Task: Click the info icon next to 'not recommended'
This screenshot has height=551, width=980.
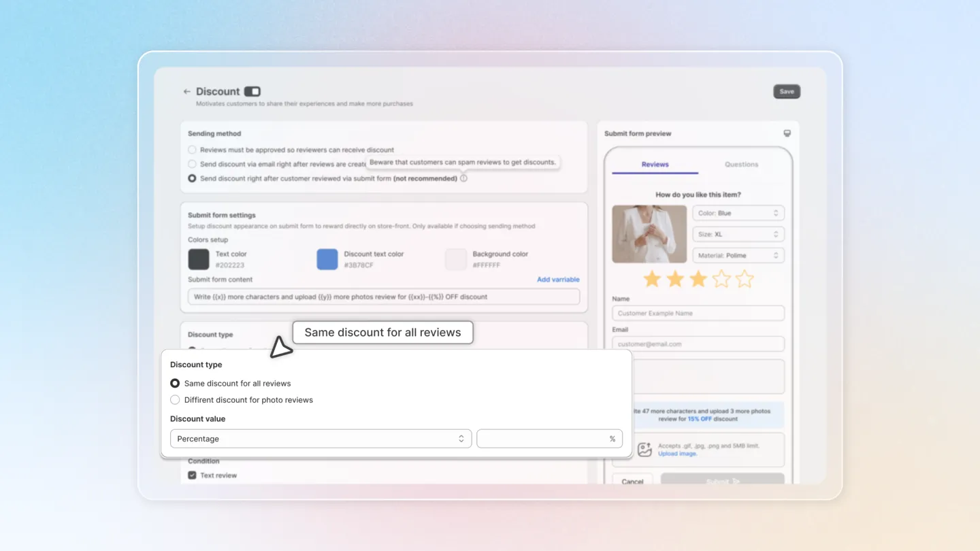Action: pos(463,178)
